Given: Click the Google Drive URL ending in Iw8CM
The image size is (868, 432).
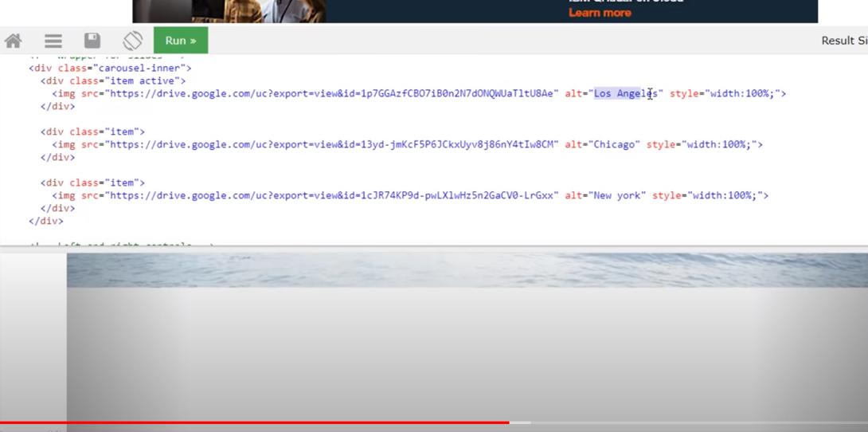Looking at the screenshot, I should coord(331,144).
